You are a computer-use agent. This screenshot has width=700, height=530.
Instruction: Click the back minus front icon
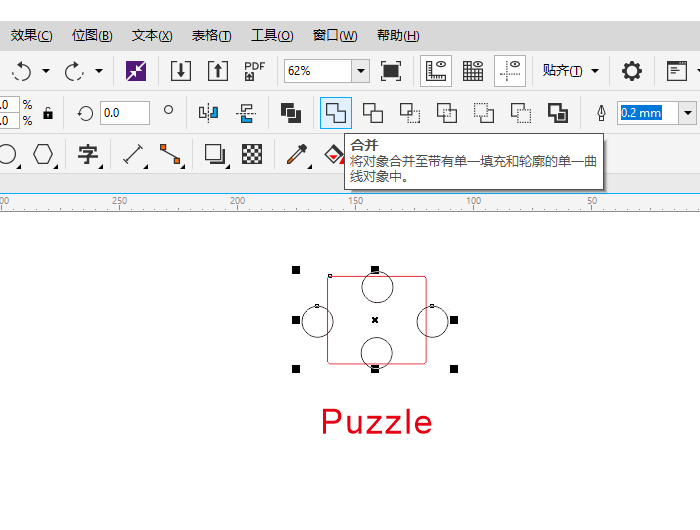click(521, 113)
